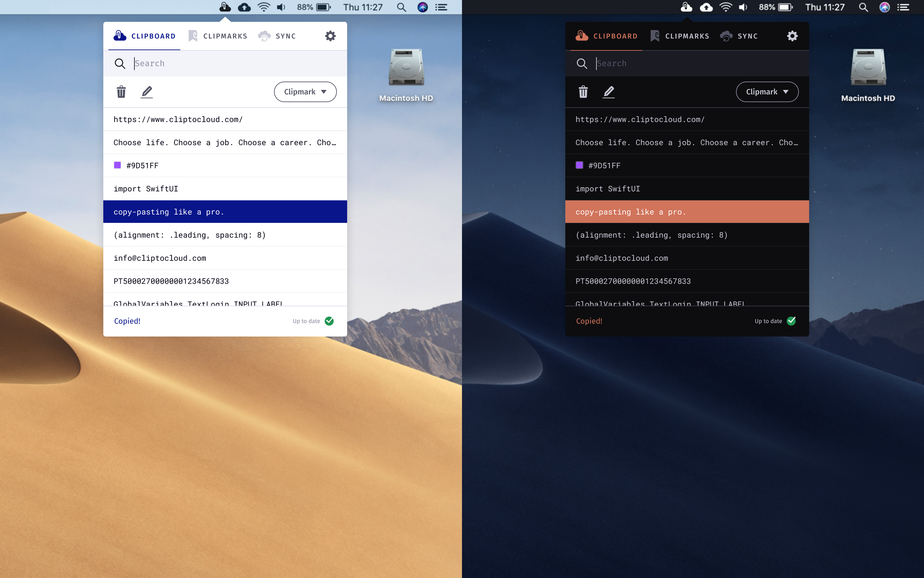Open settings gear in light panel
This screenshot has height=578, width=924.
point(330,36)
